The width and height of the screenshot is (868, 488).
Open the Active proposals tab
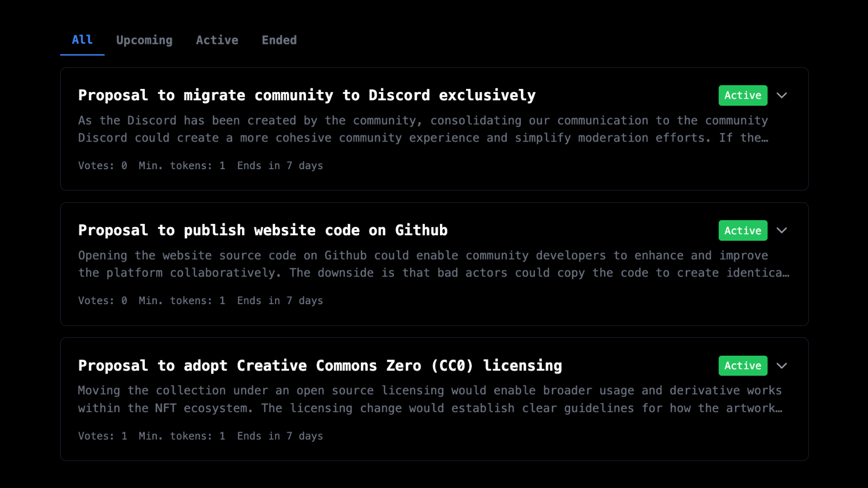(x=217, y=40)
